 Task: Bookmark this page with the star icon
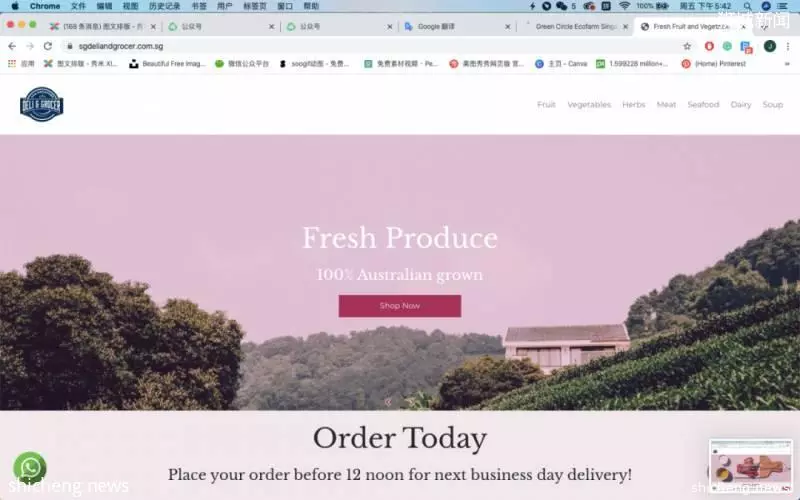point(687,46)
